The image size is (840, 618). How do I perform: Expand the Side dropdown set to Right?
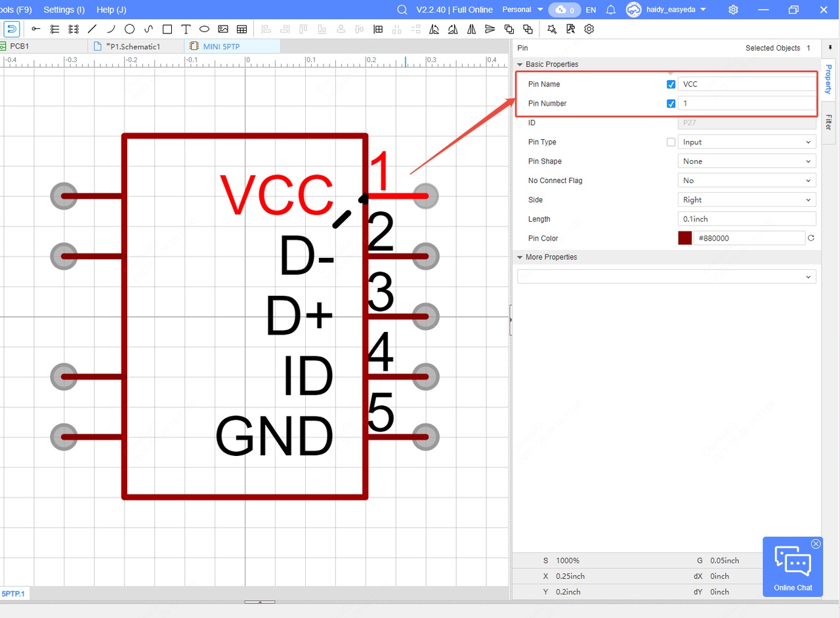[746, 200]
